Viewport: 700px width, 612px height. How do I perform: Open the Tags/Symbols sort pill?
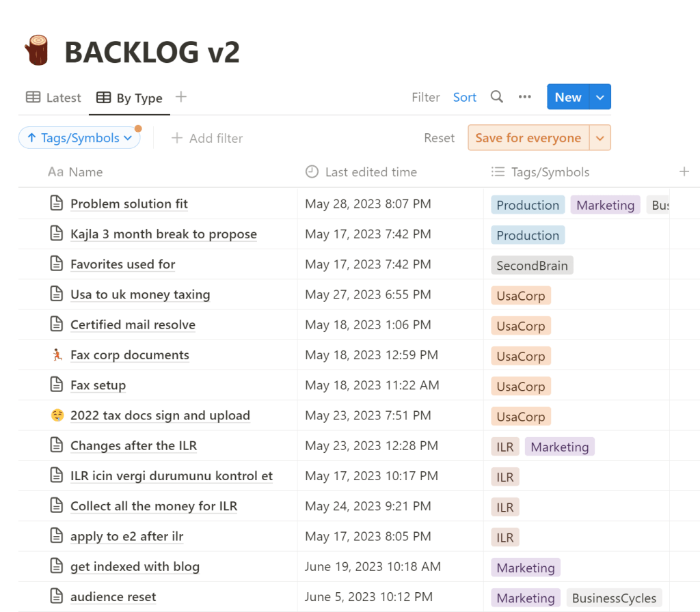79,138
